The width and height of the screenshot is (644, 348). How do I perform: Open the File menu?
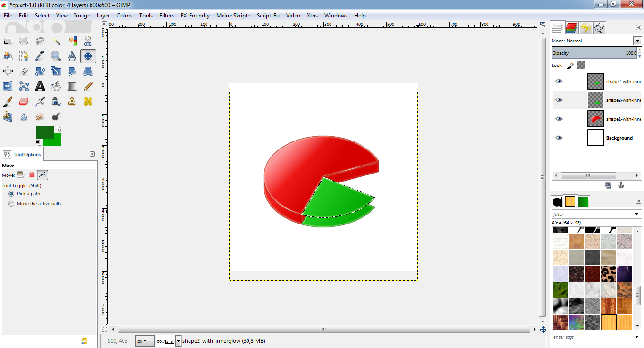tap(8, 16)
